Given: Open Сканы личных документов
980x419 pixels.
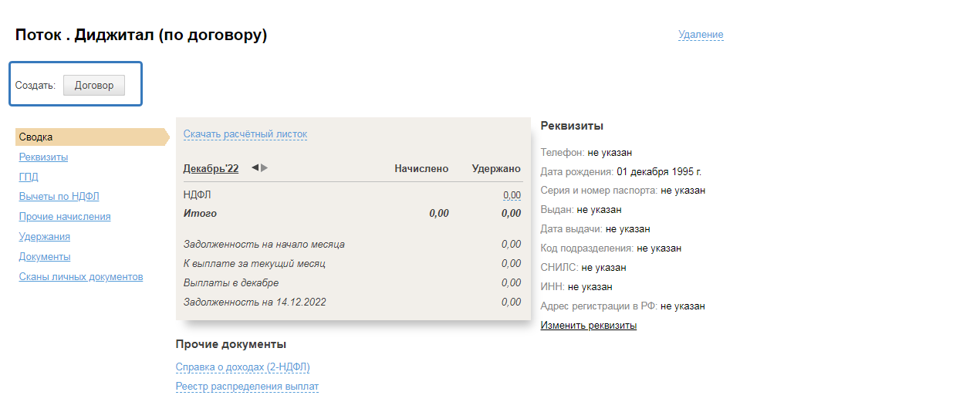Looking at the screenshot, I should (x=81, y=277).
